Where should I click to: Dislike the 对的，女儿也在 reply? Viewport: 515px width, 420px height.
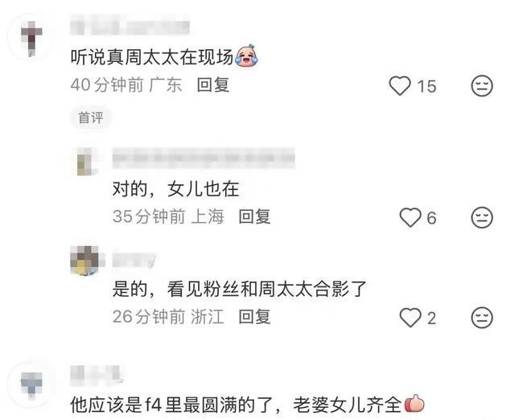[x=482, y=217]
